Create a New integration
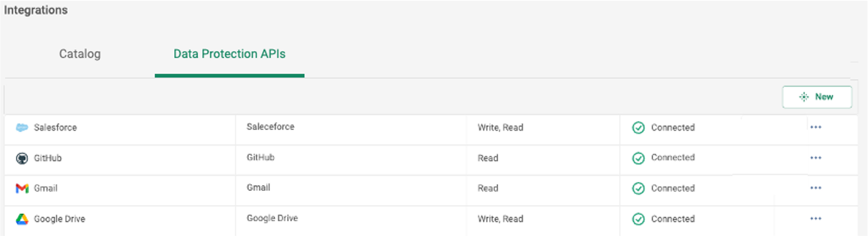The height and width of the screenshot is (236, 868). (x=817, y=97)
